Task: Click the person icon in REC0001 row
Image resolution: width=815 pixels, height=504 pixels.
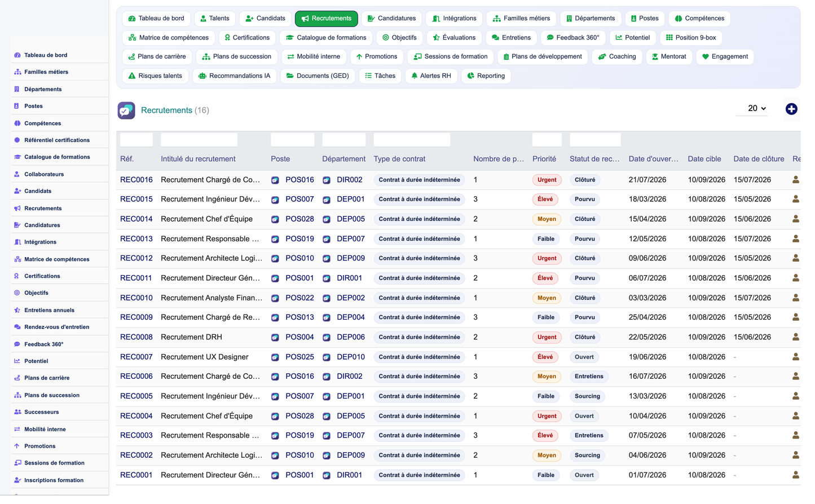Action: (x=795, y=475)
